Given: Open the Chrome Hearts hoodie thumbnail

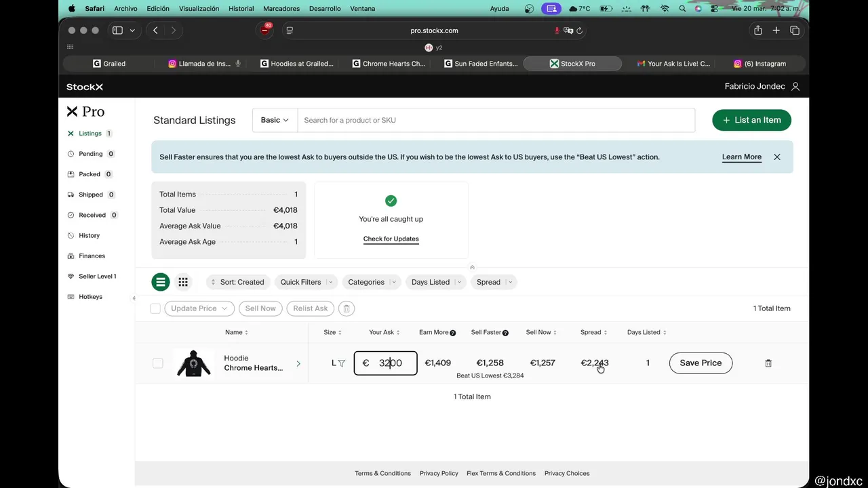Looking at the screenshot, I should tap(193, 364).
